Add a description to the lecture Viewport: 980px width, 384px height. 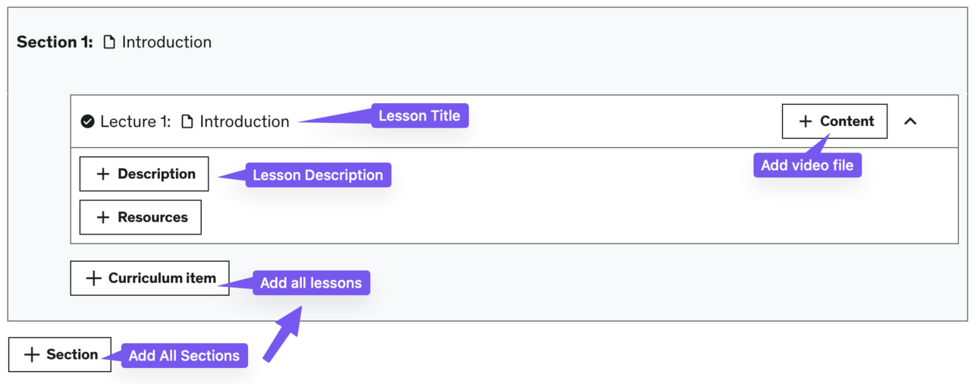coord(144,174)
